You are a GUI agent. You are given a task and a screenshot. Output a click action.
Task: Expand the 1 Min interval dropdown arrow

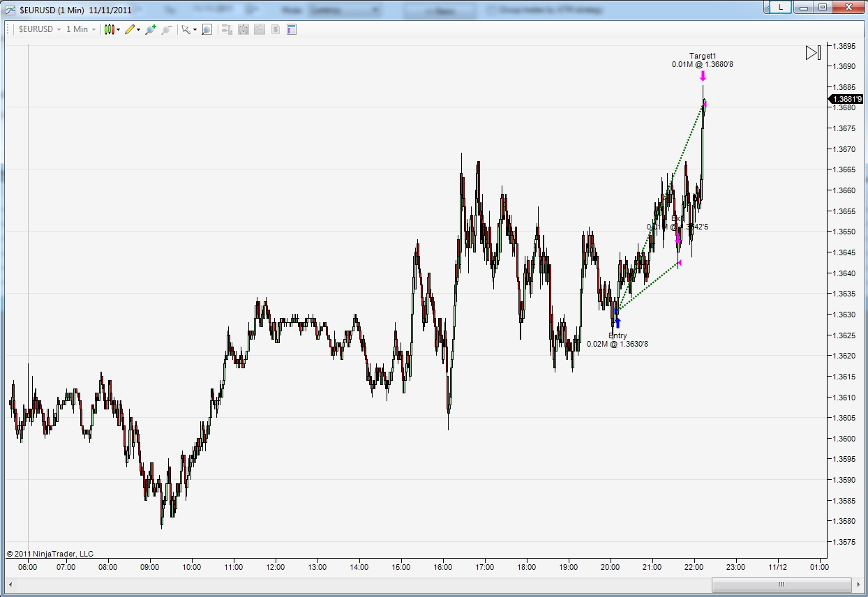[93, 29]
